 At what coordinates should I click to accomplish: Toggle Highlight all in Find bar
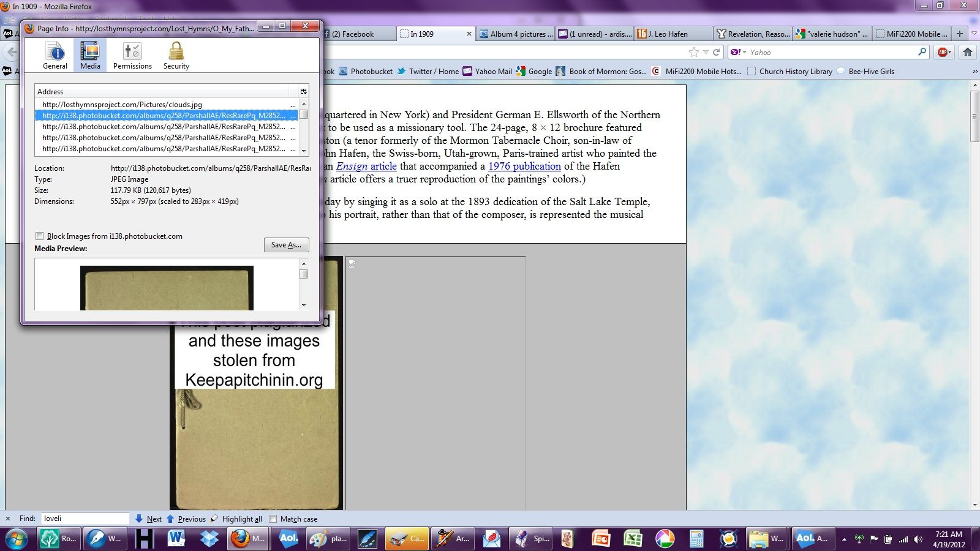[236, 519]
